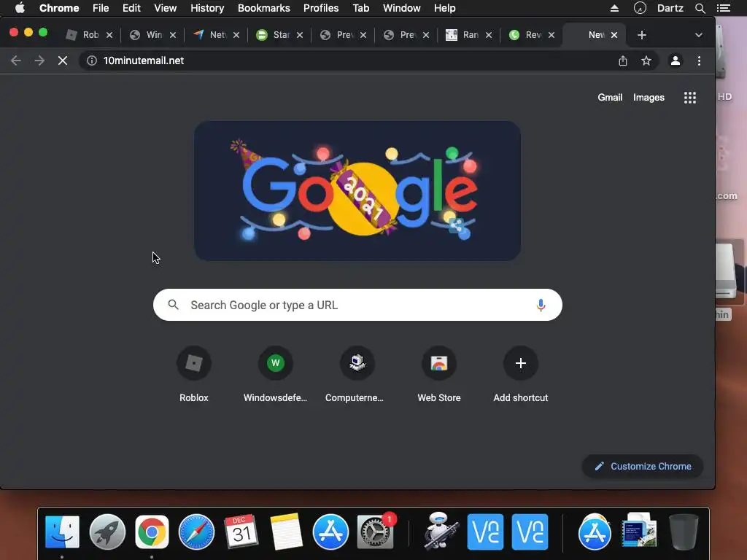This screenshot has width=747, height=560.
Task: Open the Web Store shortcut
Action: [x=438, y=375]
